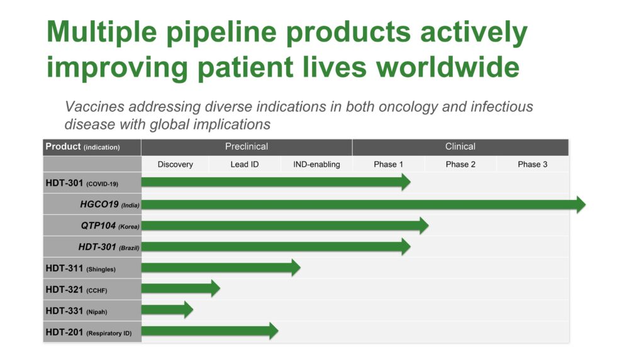Click the HDT-311 Shingles progress arrow

click(221, 268)
